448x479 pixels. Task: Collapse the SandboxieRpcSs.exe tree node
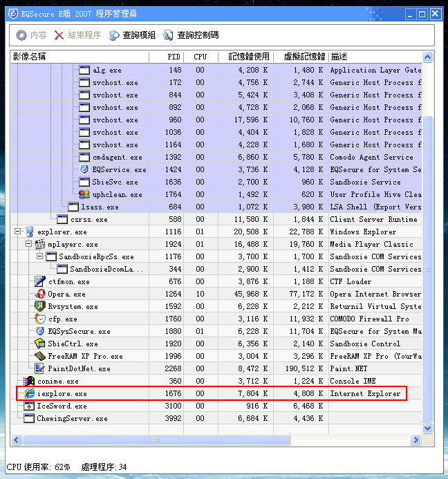(39, 256)
